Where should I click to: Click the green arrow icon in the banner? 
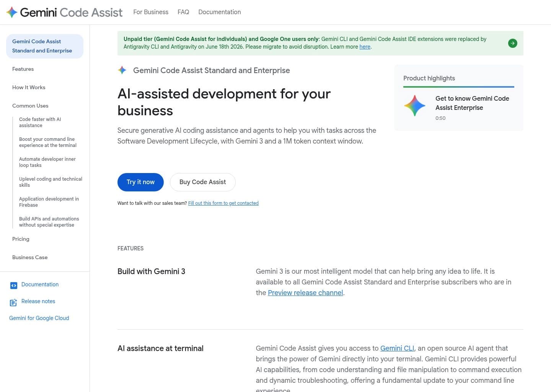pyautogui.click(x=512, y=43)
